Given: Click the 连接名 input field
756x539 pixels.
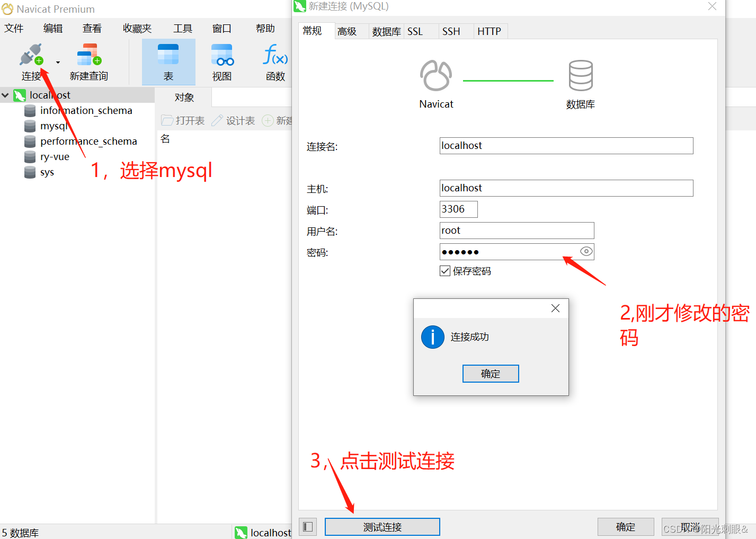Looking at the screenshot, I should pyautogui.click(x=566, y=146).
